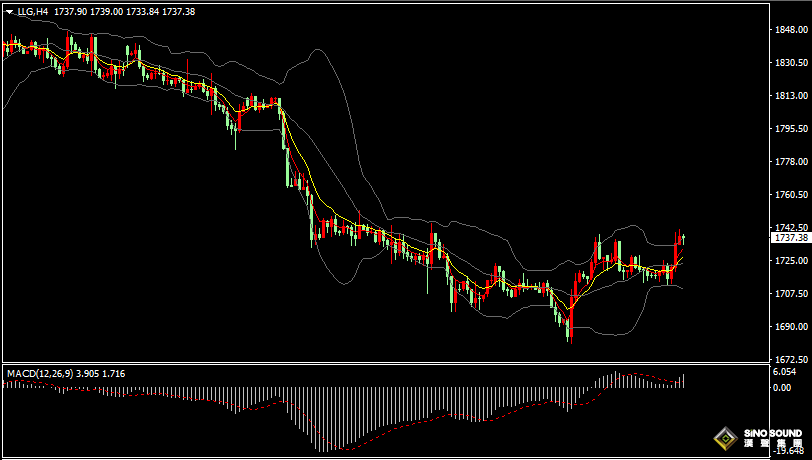Click the 1742.50 price axis label
Viewport: 812px width, 460px height.
coord(791,227)
